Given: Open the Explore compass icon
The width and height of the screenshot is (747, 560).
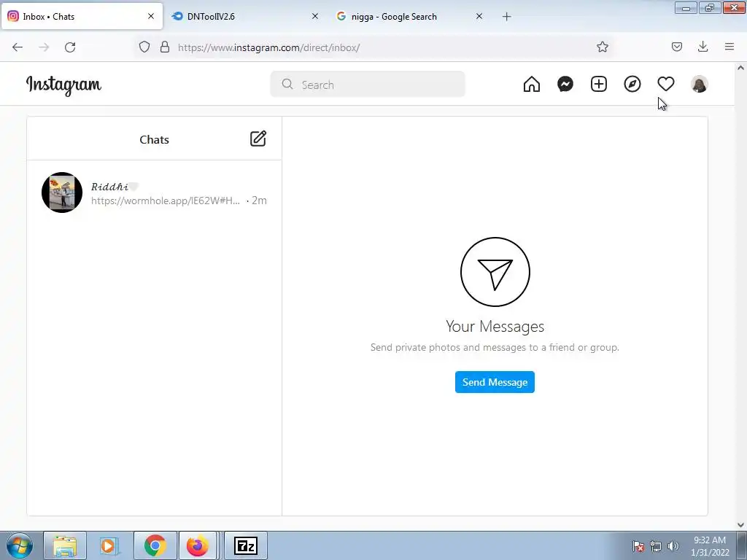Looking at the screenshot, I should click(x=632, y=85).
